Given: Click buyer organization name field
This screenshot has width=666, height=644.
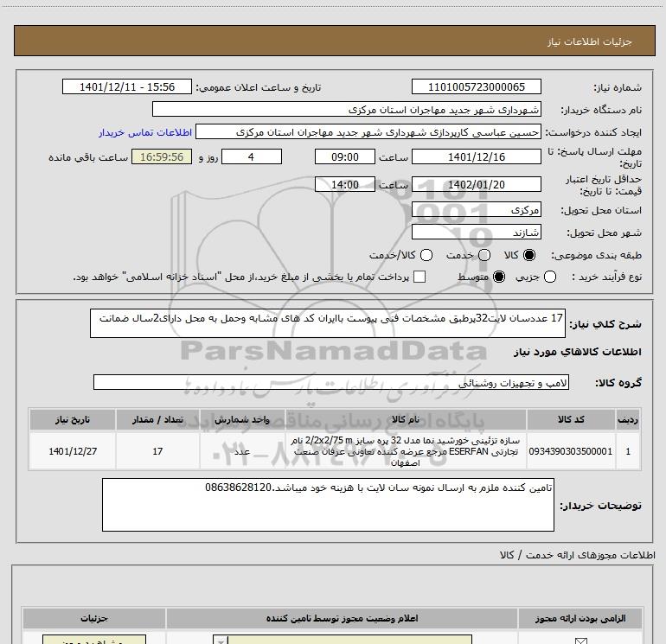Looking at the screenshot, I should pos(347,109).
